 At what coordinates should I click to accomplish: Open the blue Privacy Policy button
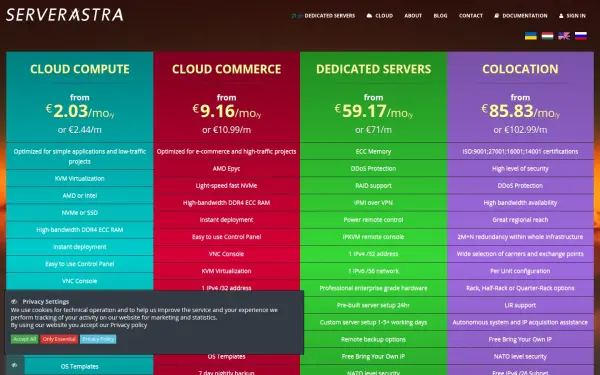(98, 339)
